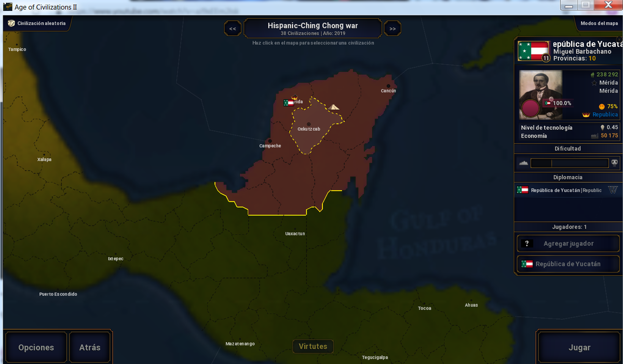This screenshot has width=623, height=364.
Task: Select Tocoa on the map
Action: 425,308
